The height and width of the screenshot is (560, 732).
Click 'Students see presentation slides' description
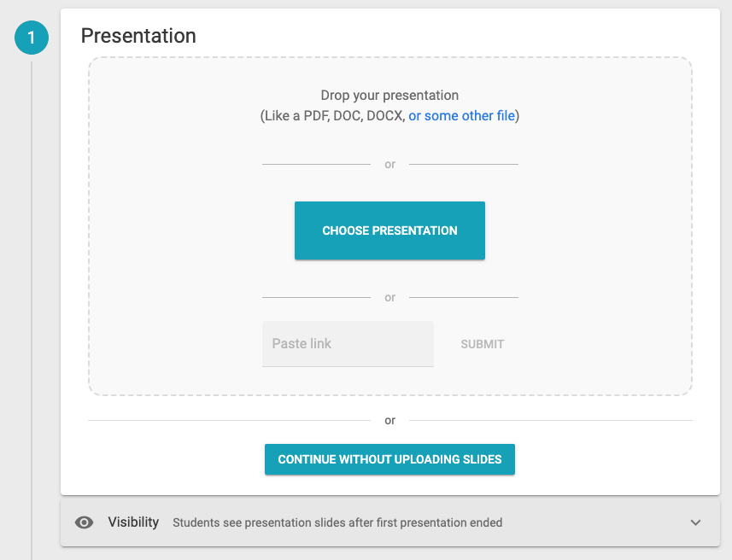pos(337,522)
